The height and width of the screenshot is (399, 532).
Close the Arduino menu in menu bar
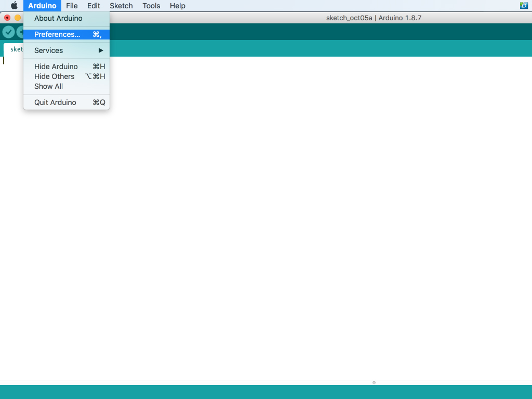(x=42, y=6)
